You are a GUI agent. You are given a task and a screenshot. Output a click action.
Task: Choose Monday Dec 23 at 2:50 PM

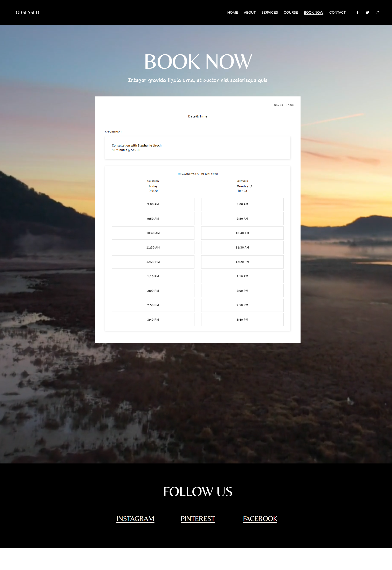[x=242, y=305]
